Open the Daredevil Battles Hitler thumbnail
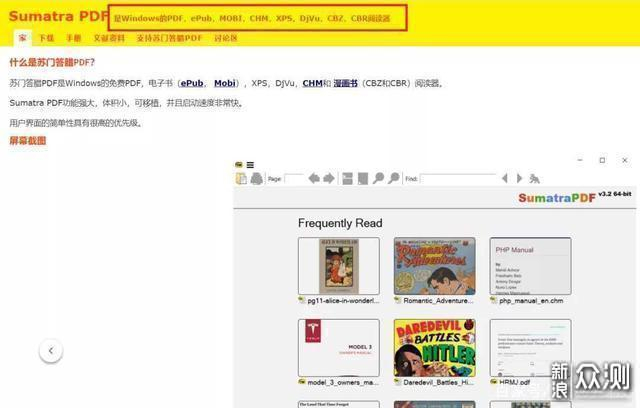This screenshot has height=408, width=640. (x=435, y=348)
